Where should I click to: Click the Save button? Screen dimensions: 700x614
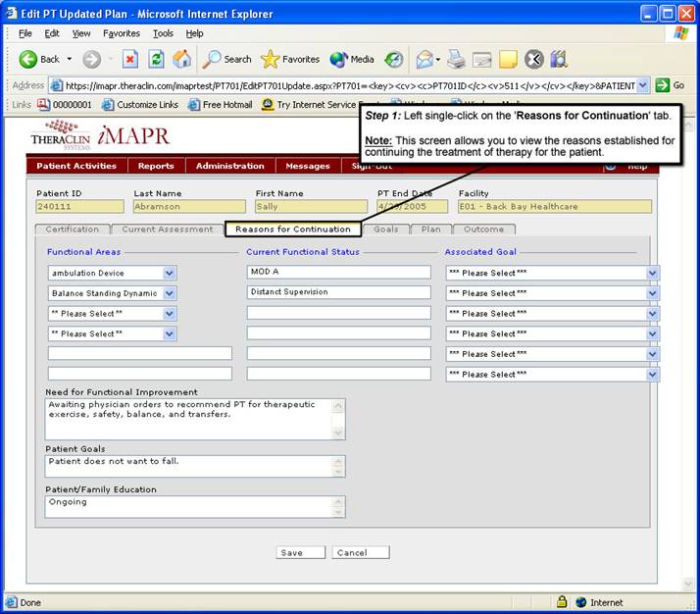pos(292,552)
